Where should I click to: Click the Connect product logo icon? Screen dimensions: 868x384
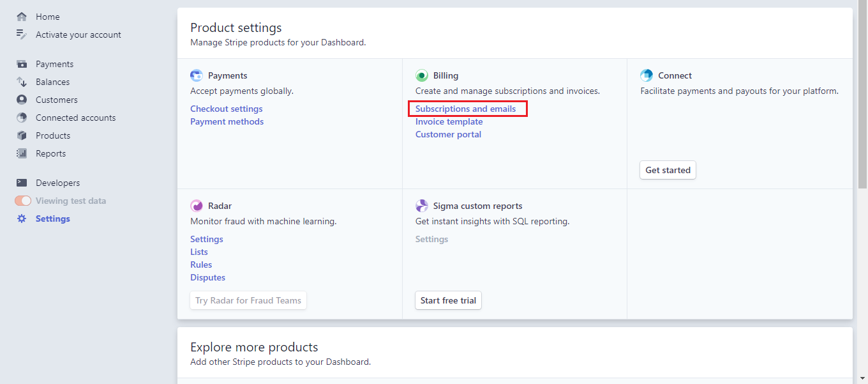(647, 75)
